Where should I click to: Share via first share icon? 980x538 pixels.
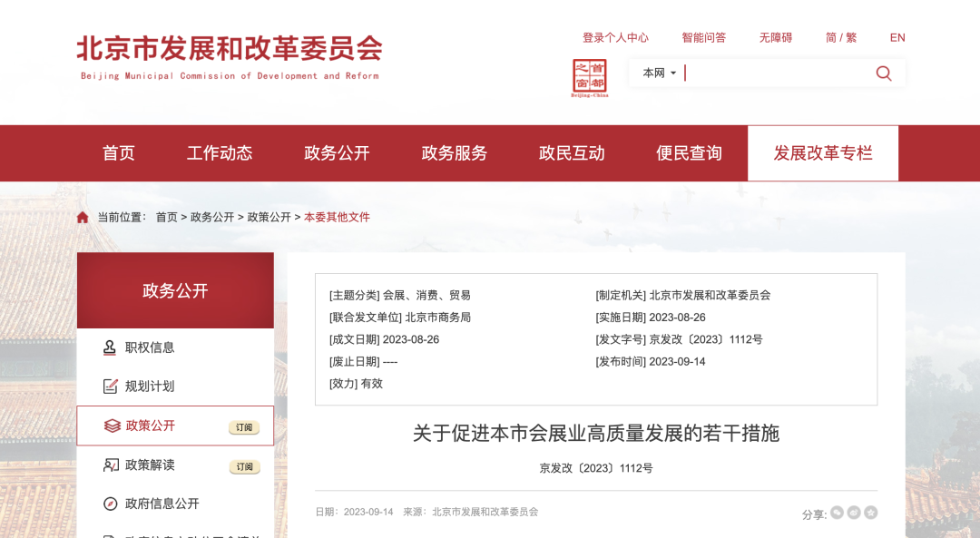point(837,513)
